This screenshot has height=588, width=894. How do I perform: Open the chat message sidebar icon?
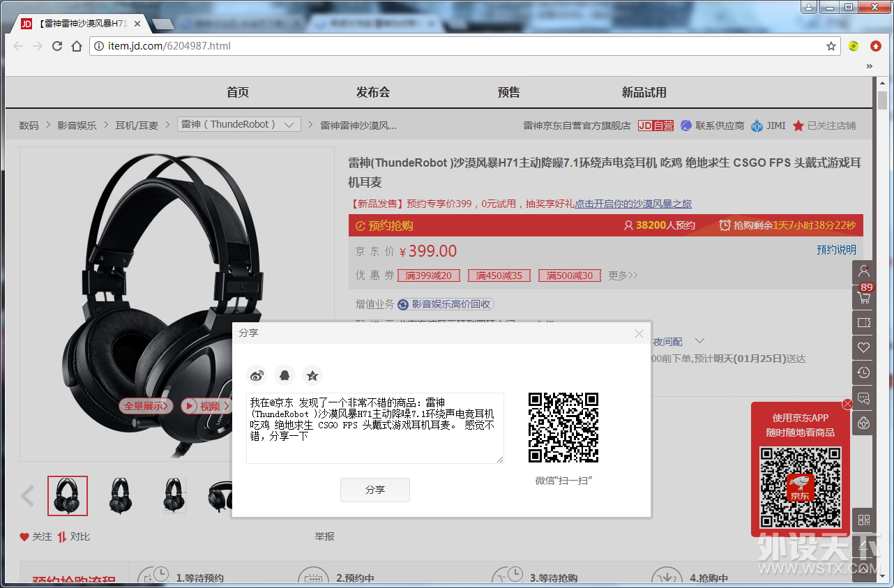pyautogui.click(x=864, y=398)
